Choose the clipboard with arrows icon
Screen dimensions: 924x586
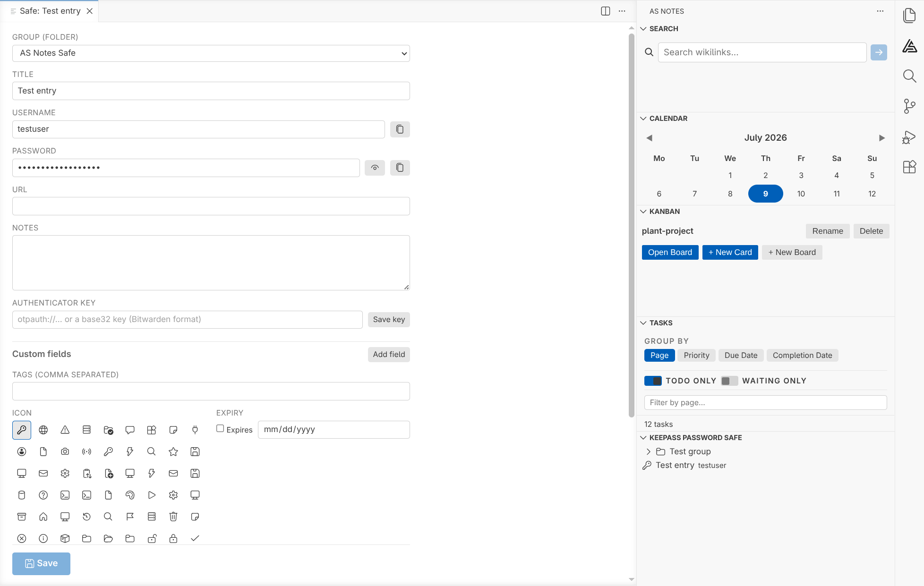click(86, 473)
